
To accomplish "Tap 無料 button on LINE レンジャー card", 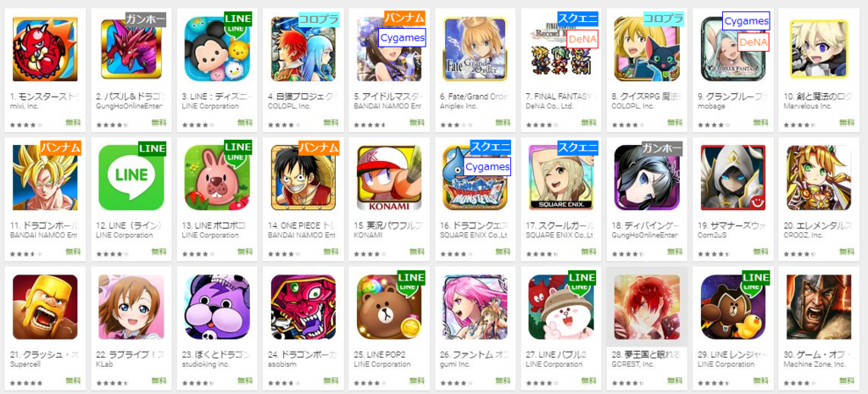I will coord(761,380).
